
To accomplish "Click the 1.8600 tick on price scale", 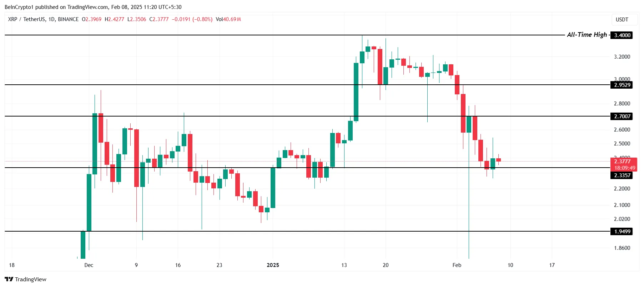I will 622,248.
